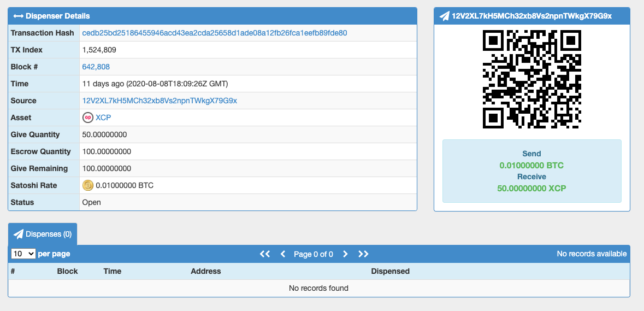This screenshot has width=644, height=311.
Task: Click the Bitcoin coin icon beside Satoshi Rate
Action: (x=88, y=185)
